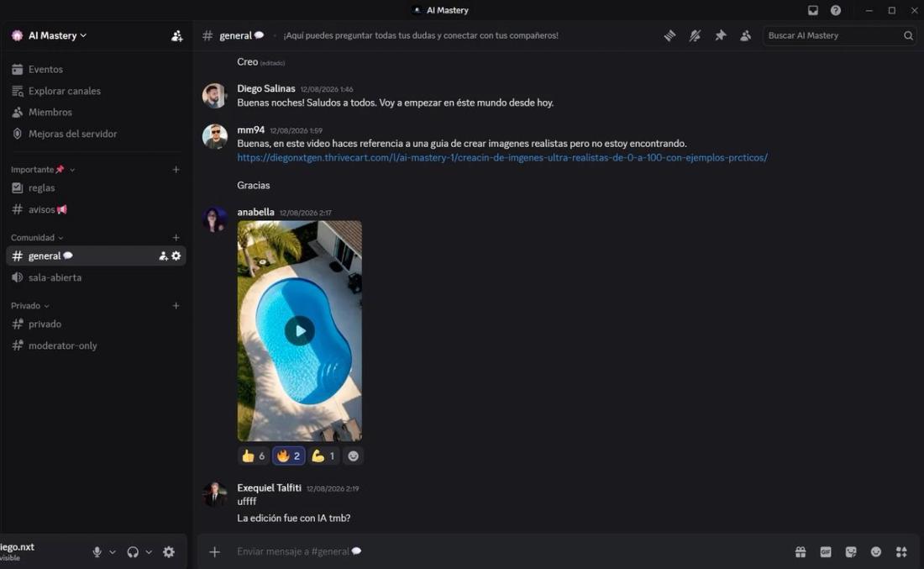Open the microphone input options arrow
Screen dimensions: 924x569
(113, 552)
